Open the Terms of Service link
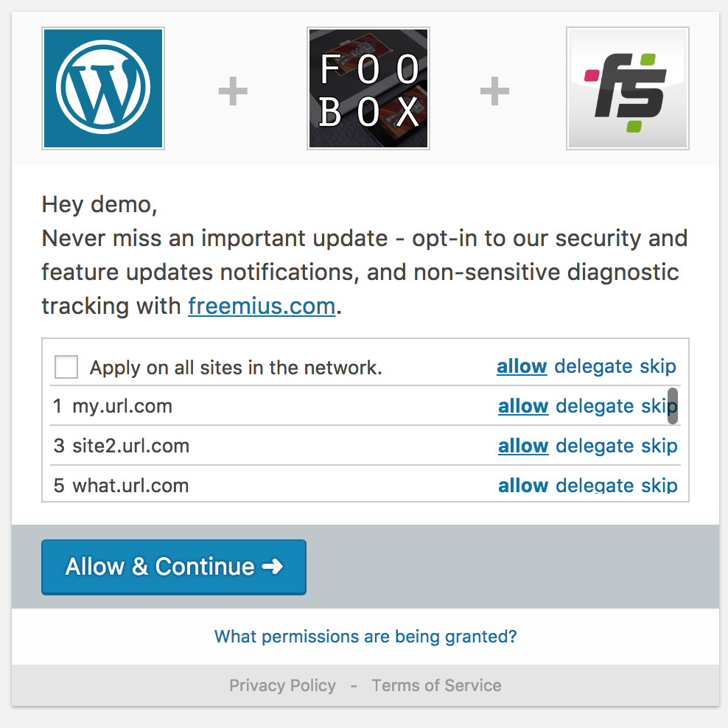The height and width of the screenshot is (728, 728). (x=436, y=685)
